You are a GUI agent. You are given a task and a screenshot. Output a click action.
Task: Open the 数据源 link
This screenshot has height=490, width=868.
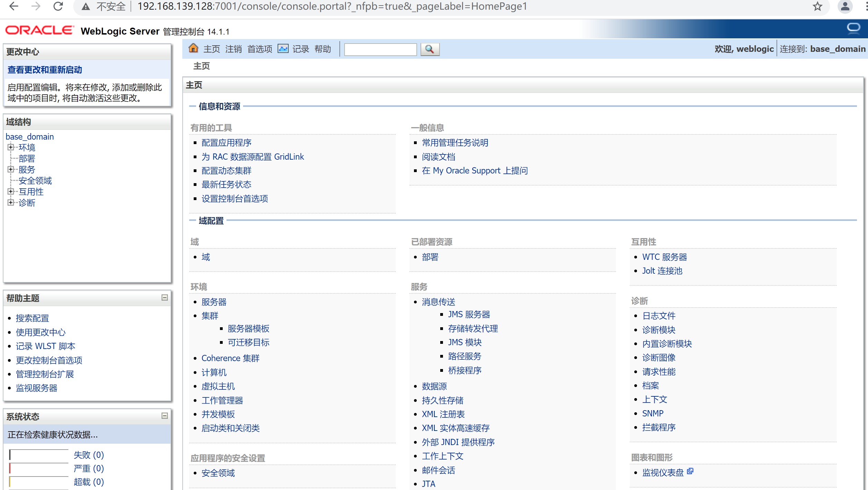click(x=434, y=386)
